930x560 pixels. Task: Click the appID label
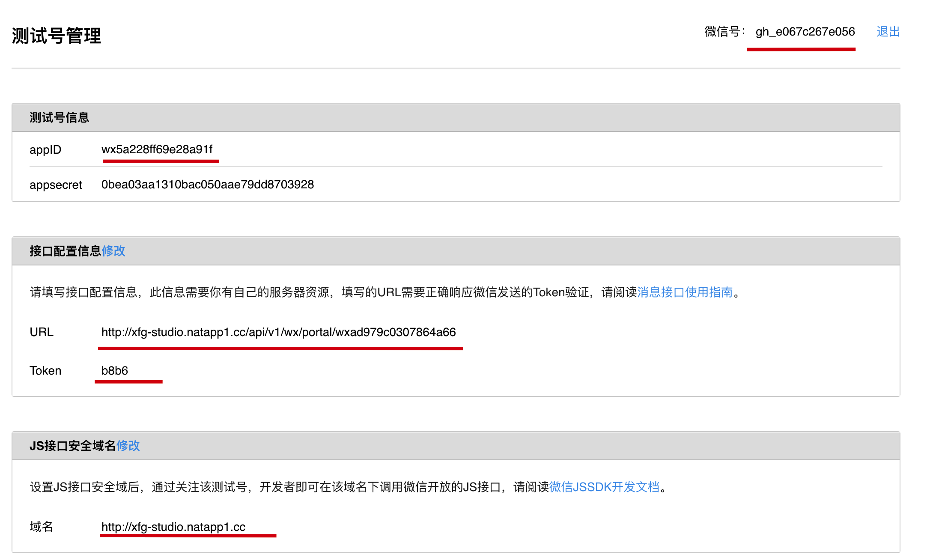point(45,150)
